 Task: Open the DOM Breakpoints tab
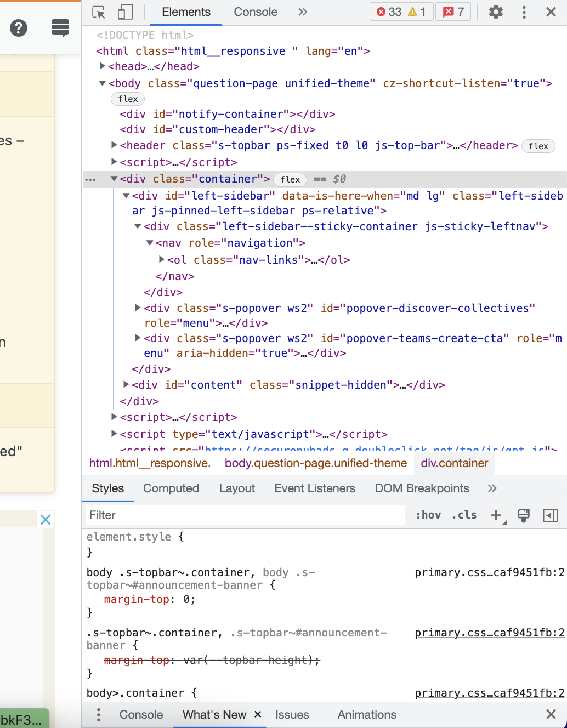pos(422,488)
